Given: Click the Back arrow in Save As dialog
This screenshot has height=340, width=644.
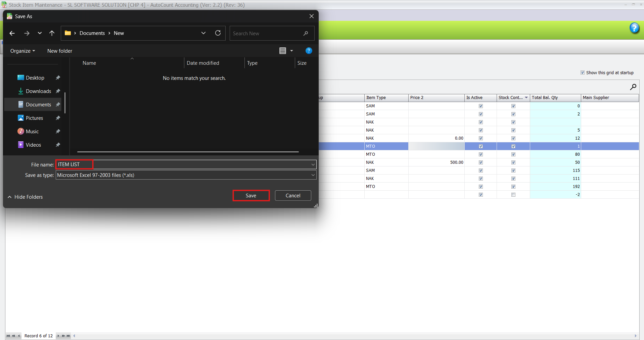Looking at the screenshot, I should tap(12, 33).
